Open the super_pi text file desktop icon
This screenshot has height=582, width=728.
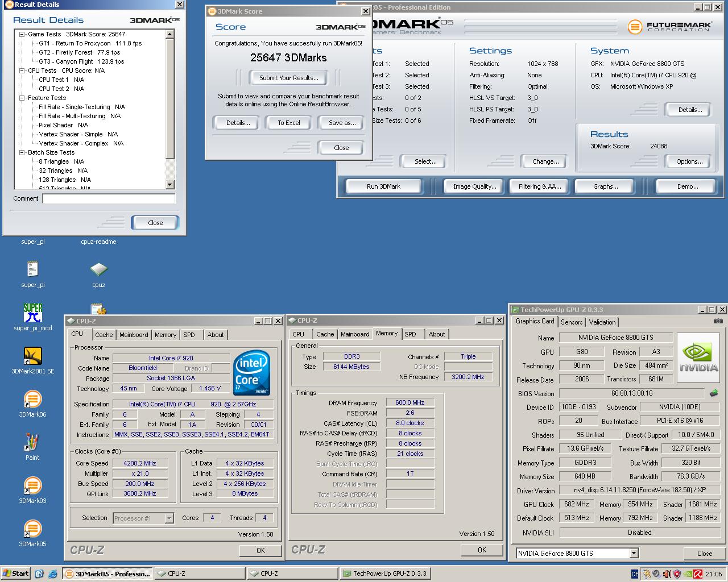(x=32, y=269)
